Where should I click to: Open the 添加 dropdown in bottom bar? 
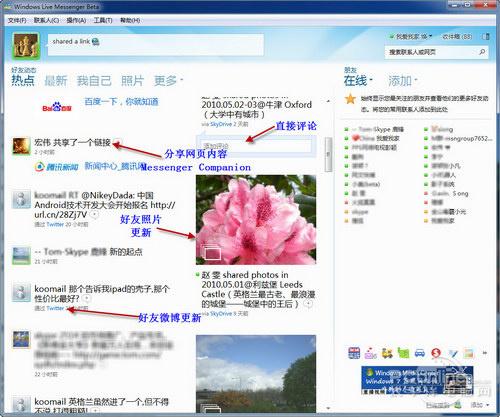[x=480, y=405]
